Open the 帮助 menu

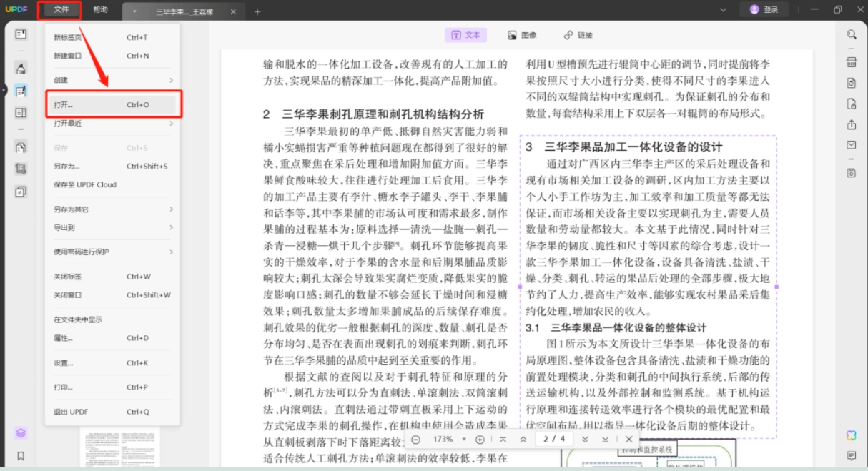[101, 10]
